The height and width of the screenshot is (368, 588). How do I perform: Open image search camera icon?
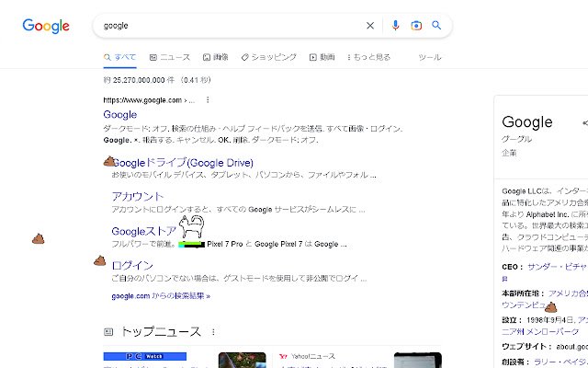[x=416, y=26]
